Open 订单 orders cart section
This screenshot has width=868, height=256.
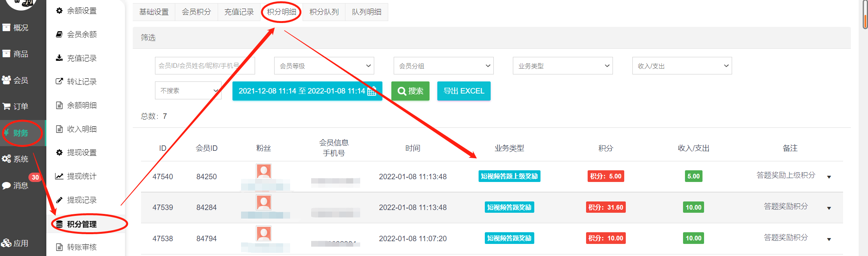pos(16,106)
